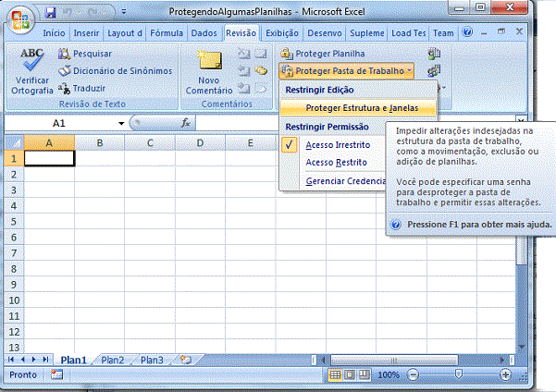Open Fórmulas ribbon tab
This screenshot has width=556, height=392.
click(167, 33)
